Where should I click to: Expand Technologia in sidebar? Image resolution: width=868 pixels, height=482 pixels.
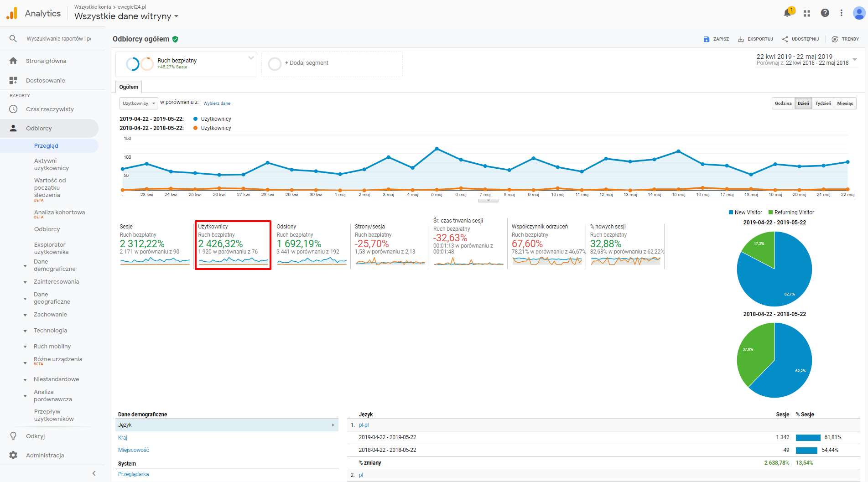click(x=25, y=331)
